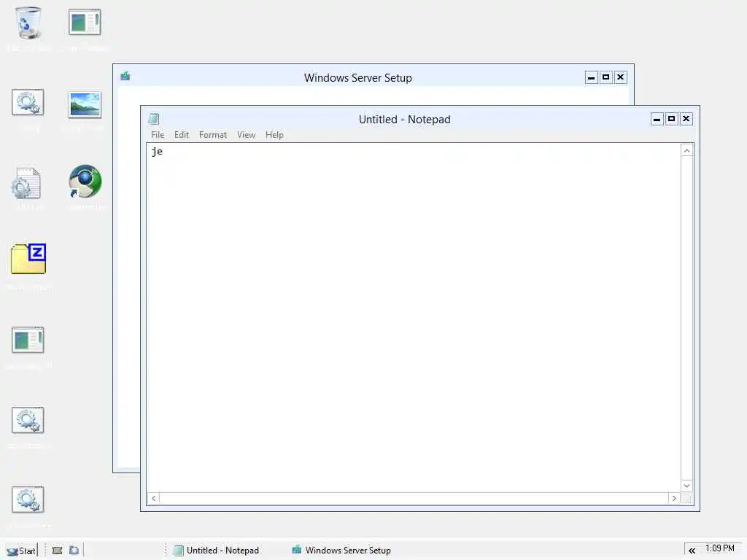Click Notepad's horizontal scrollbar right arrow

[674, 498]
